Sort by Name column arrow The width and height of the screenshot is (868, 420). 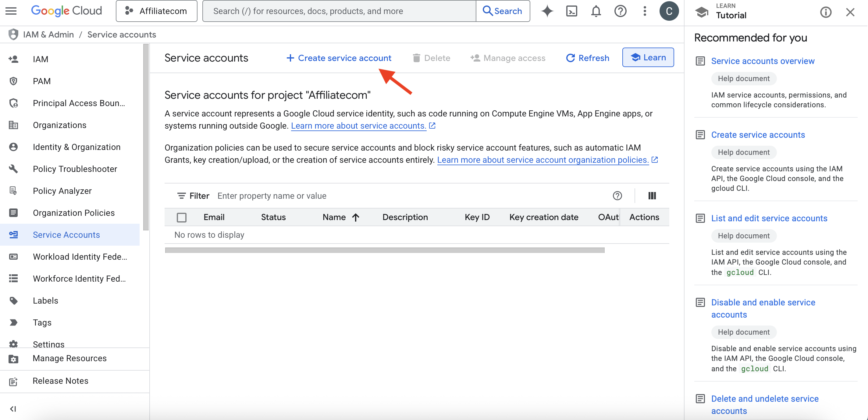(x=355, y=217)
